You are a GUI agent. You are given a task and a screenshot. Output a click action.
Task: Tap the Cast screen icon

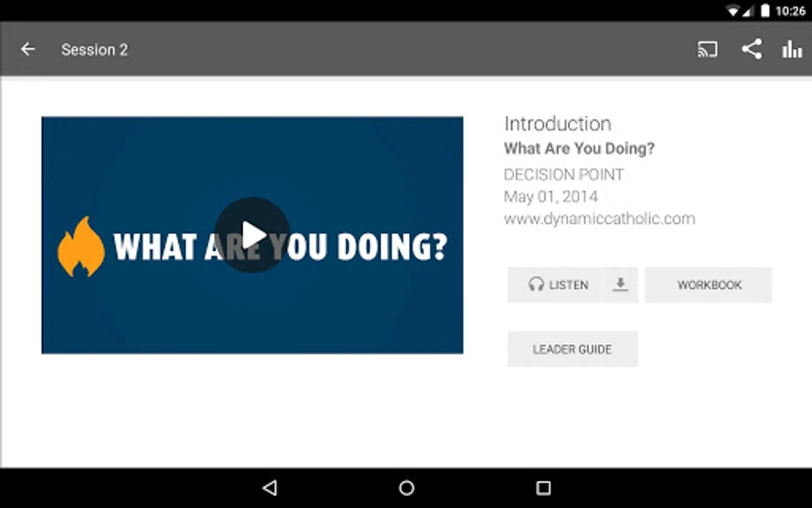707,49
